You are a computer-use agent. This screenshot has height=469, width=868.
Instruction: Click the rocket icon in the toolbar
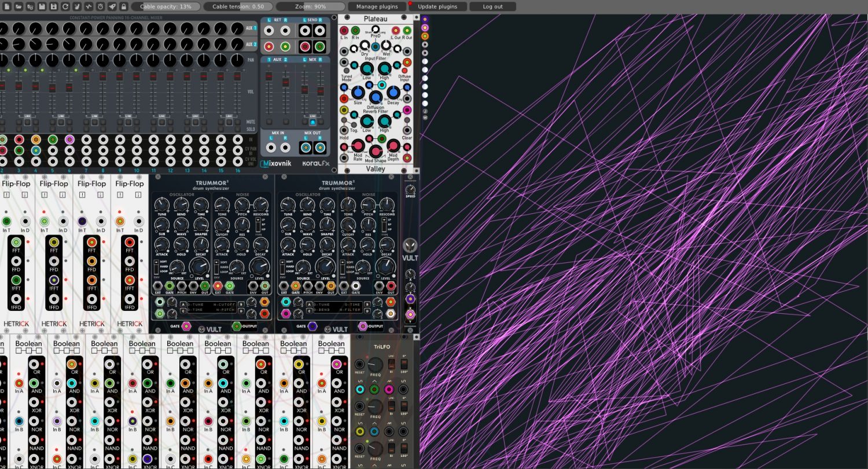(112, 6)
